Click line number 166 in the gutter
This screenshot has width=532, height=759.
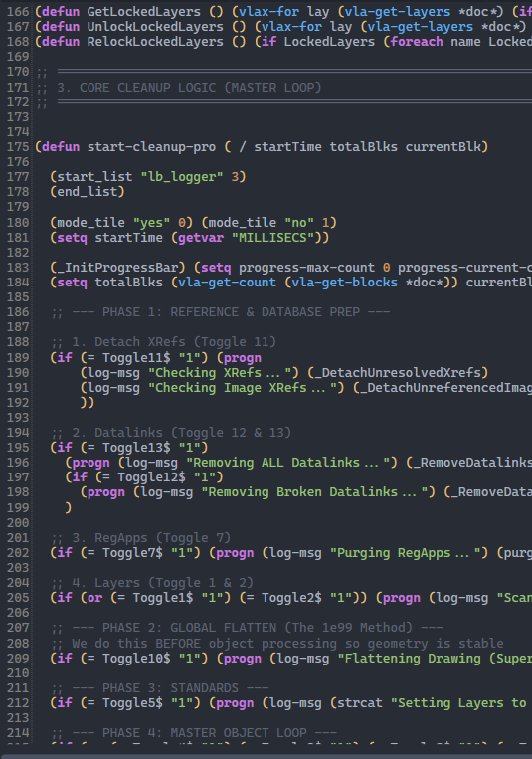tap(18, 12)
